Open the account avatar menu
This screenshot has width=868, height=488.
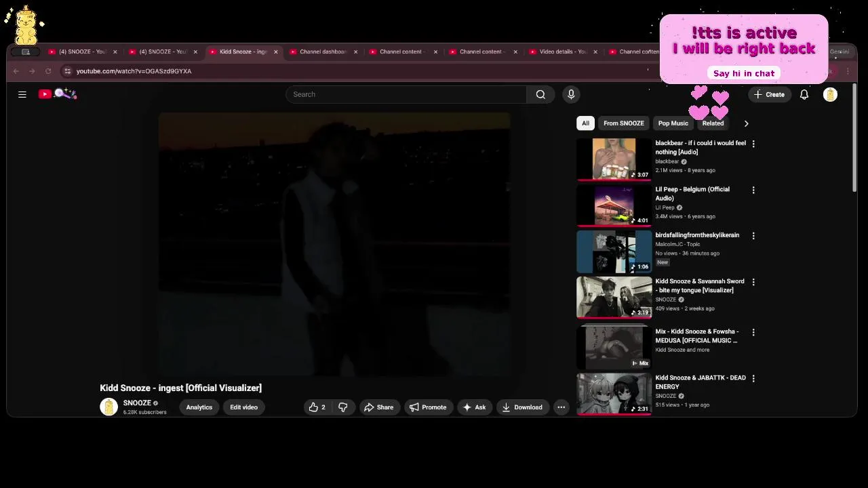click(830, 94)
